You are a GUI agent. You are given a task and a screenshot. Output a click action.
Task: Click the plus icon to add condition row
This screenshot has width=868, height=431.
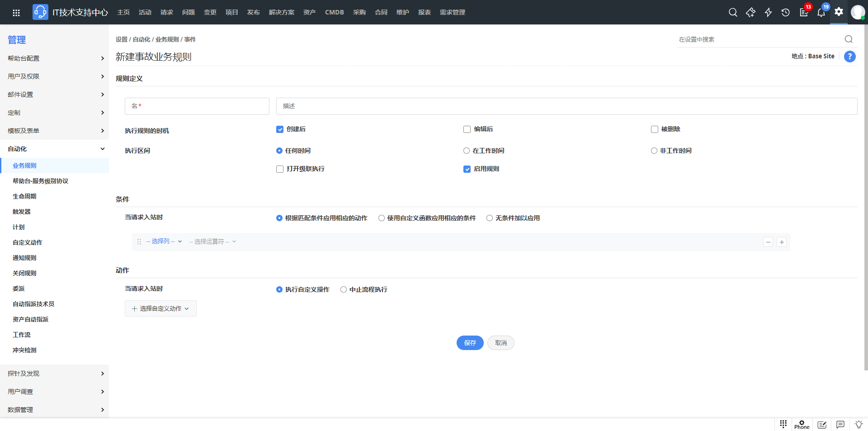coord(782,242)
